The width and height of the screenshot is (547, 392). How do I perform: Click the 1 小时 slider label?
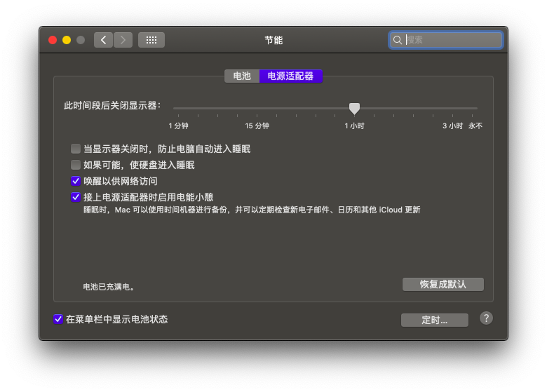[x=354, y=126]
